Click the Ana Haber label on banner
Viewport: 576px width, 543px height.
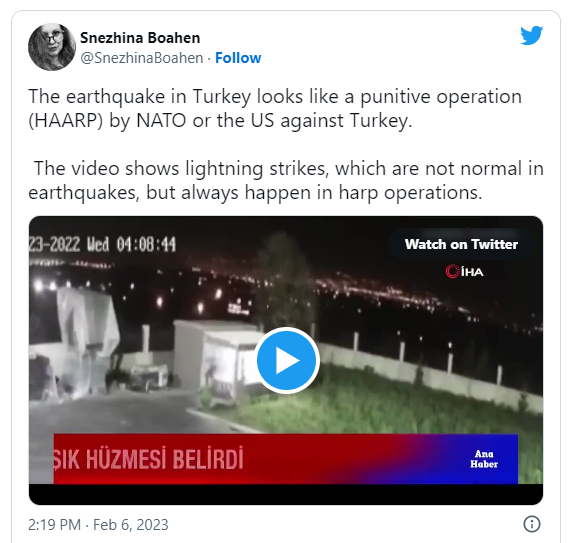(484, 459)
